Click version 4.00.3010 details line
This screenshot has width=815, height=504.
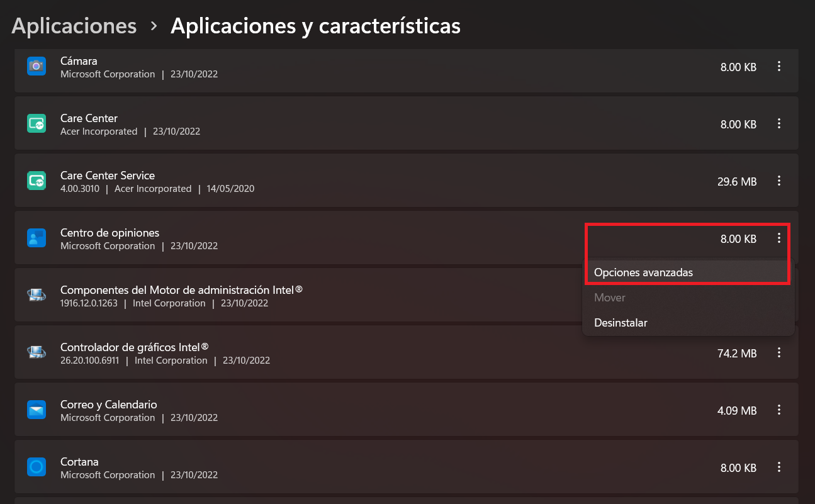(x=157, y=189)
